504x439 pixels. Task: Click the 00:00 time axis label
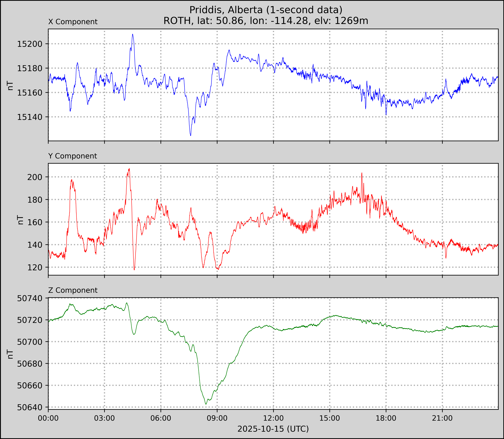pos(48,418)
